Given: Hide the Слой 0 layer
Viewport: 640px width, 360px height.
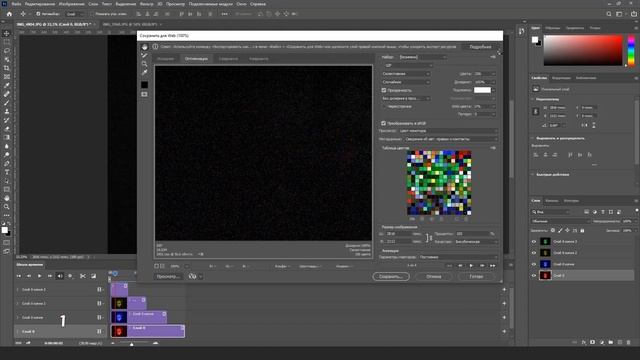Looking at the screenshot, I should [534, 276].
